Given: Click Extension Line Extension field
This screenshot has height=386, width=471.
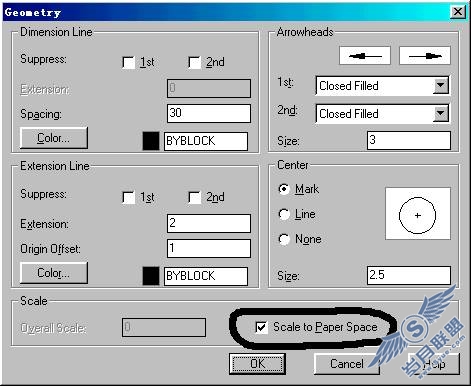Looking at the screenshot, I should coord(209,223).
